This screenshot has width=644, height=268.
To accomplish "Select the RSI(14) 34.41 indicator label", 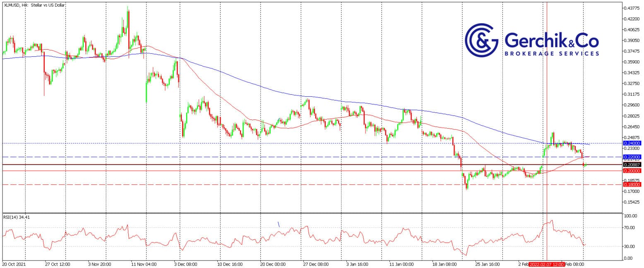I will 17,217.
